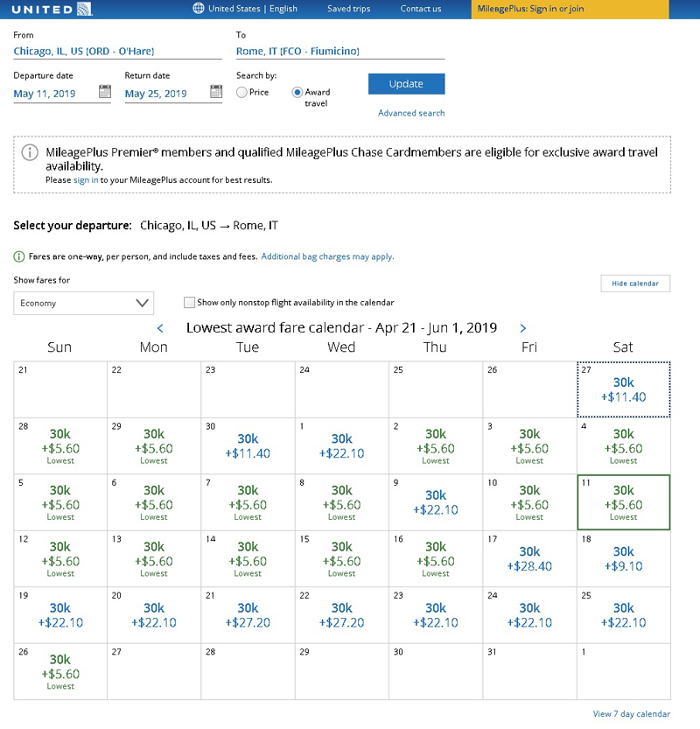Select the Award travel radio button
The width and height of the screenshot is (700, 729).
point(297,92)
